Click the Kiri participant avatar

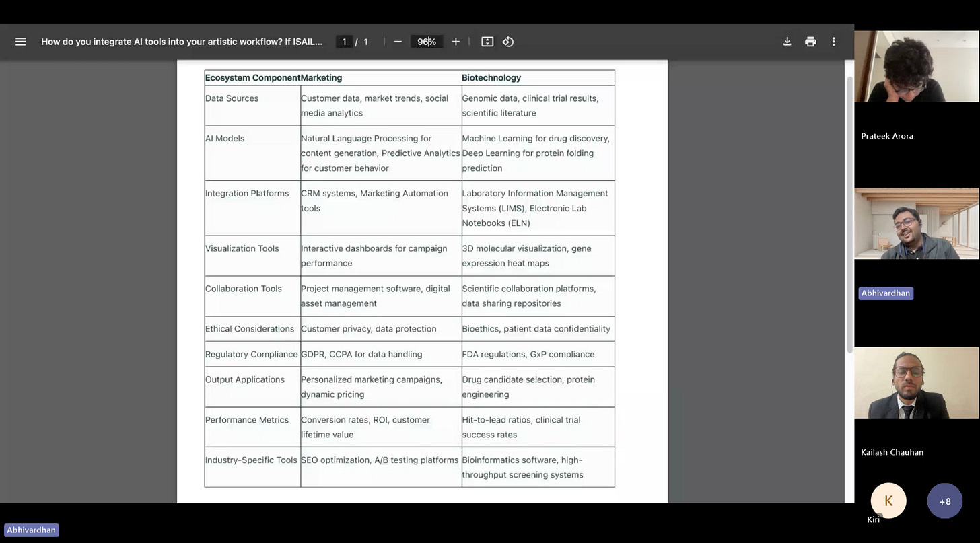[x=888, y=501]
